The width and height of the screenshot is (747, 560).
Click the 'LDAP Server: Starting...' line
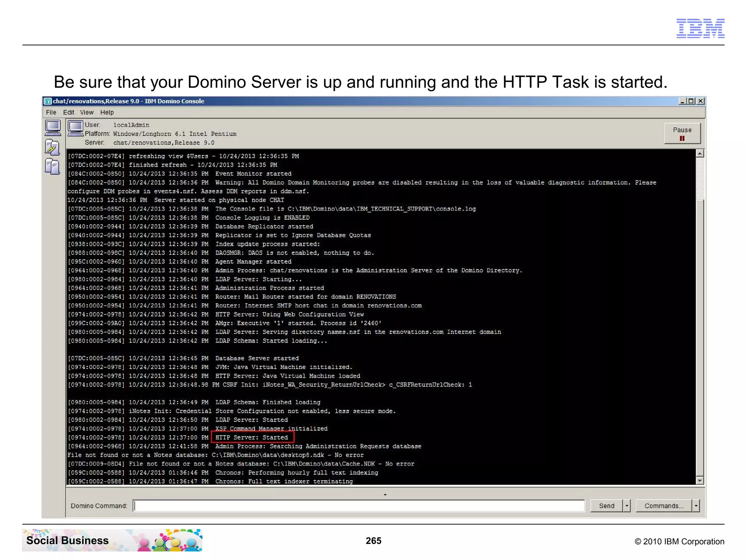259,279
